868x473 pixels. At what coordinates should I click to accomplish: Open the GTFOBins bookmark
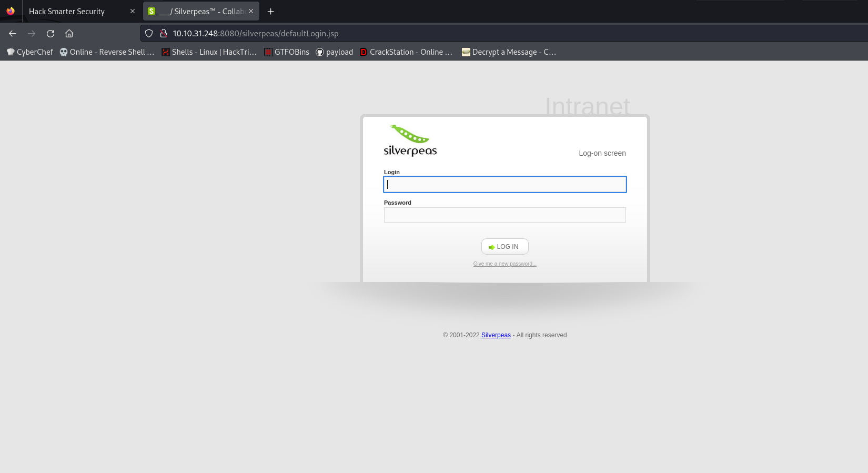tap(287, 52)
